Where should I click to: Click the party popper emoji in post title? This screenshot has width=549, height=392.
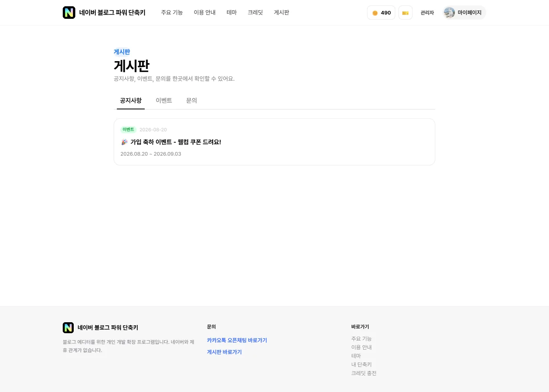[124, 142]
